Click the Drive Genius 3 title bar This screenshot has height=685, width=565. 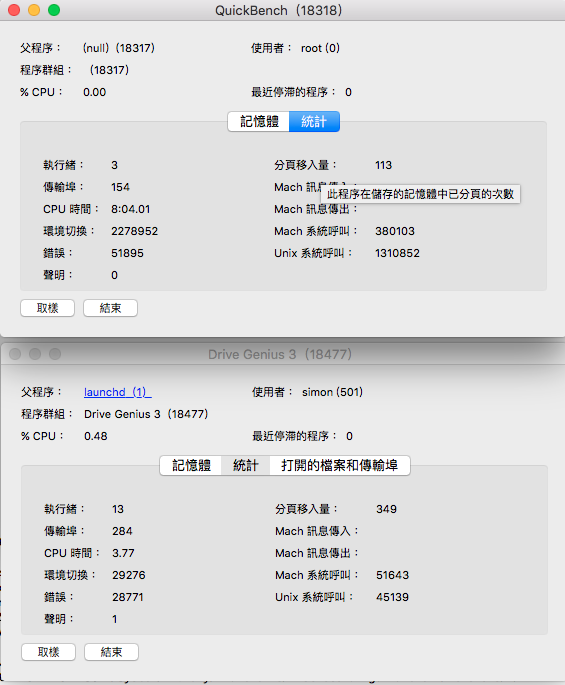click(x=280, y=354)
